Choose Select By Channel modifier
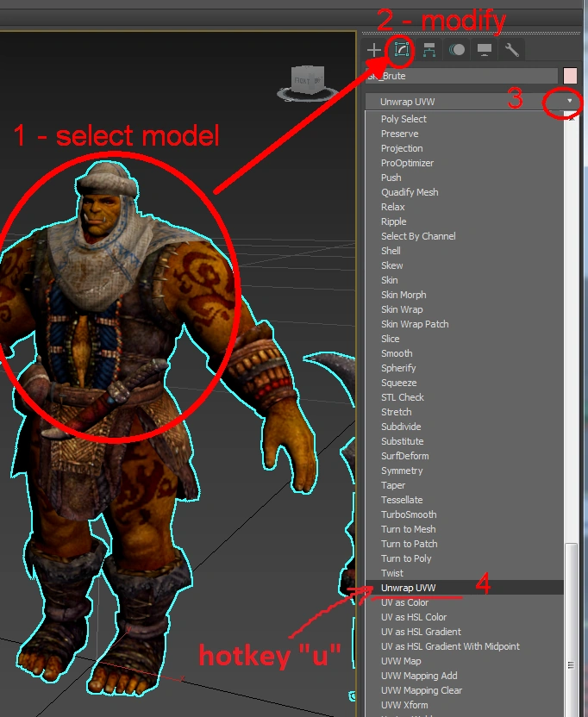Image resolution: width=588 pixels, height=717 pixels. point(418,236)
